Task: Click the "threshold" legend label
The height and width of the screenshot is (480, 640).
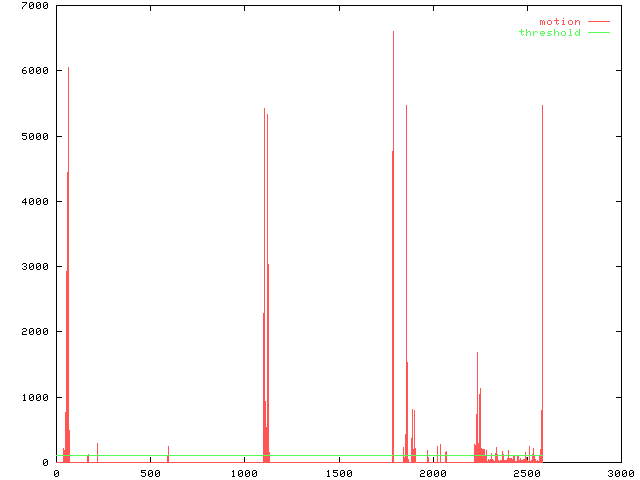Action: pyautogui.click(x=549, y=33)
